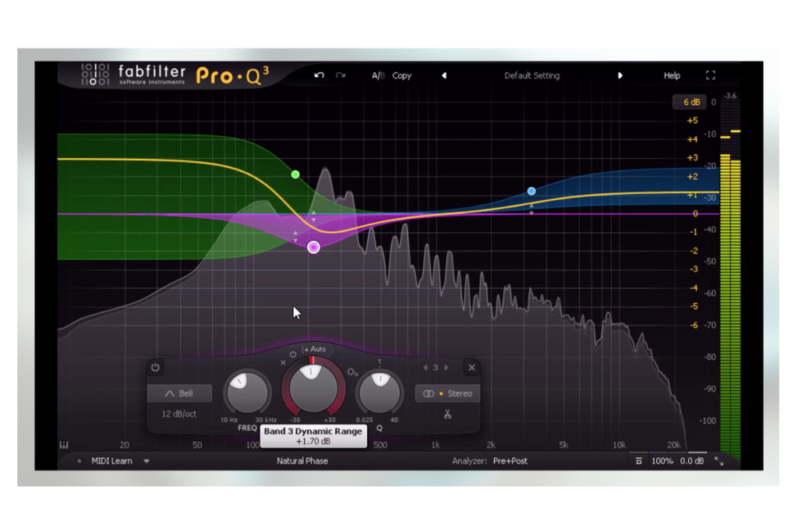The image size is (798, 532).
Task: Delete band 3 with X button
Action: pyautogui.click(x=471, y=367)
